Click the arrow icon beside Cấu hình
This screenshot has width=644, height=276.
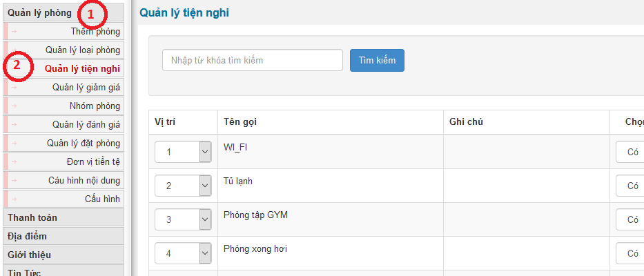click(14, 199)
